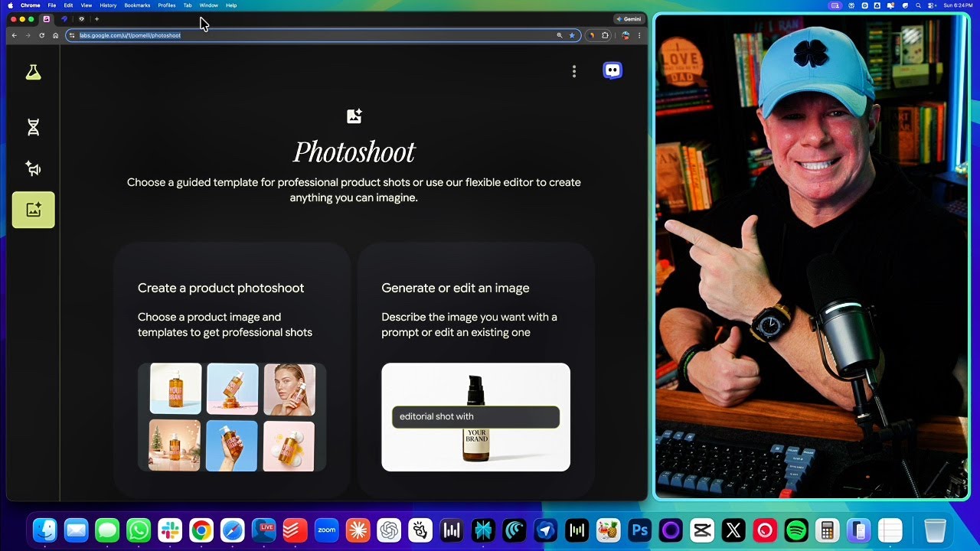Open the File menu
The width and height of the screenshot is (980, 551).
pos(52,5)
